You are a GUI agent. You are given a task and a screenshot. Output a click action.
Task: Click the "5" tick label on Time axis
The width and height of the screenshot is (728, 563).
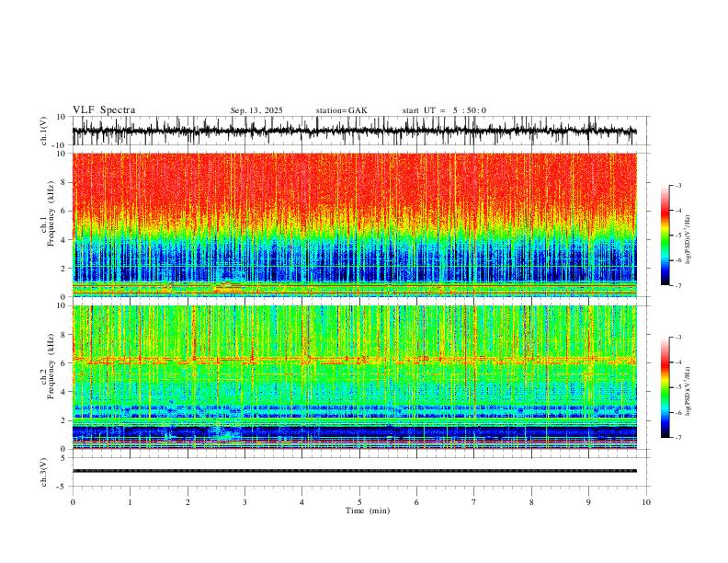pyautogui.click(x=359, y=502)
